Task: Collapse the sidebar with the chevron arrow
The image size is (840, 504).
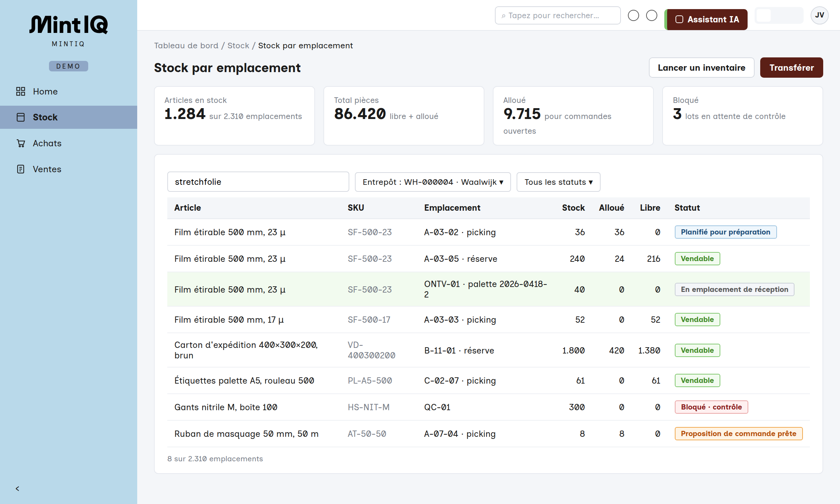Action: pos(17,489)
